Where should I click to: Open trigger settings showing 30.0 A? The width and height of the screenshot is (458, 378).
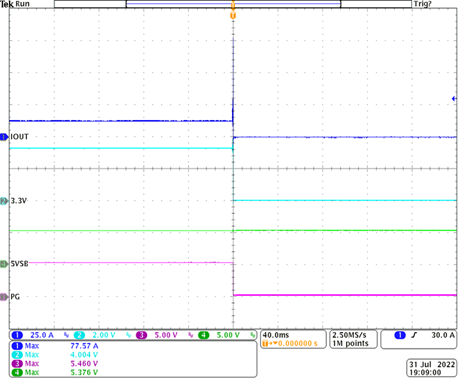(x=418, y=339)
